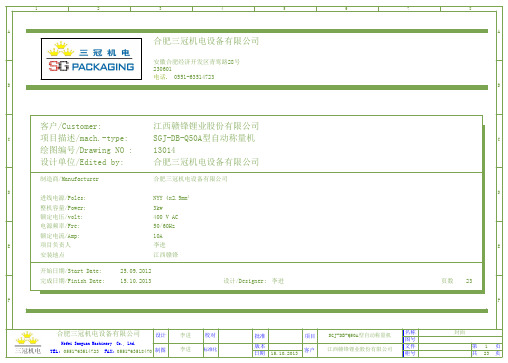The height and width of the screenshot is (363, 508).
Task: Select the company name heading beside the logo
Action: pyautogui.click(x=206, y=41)
